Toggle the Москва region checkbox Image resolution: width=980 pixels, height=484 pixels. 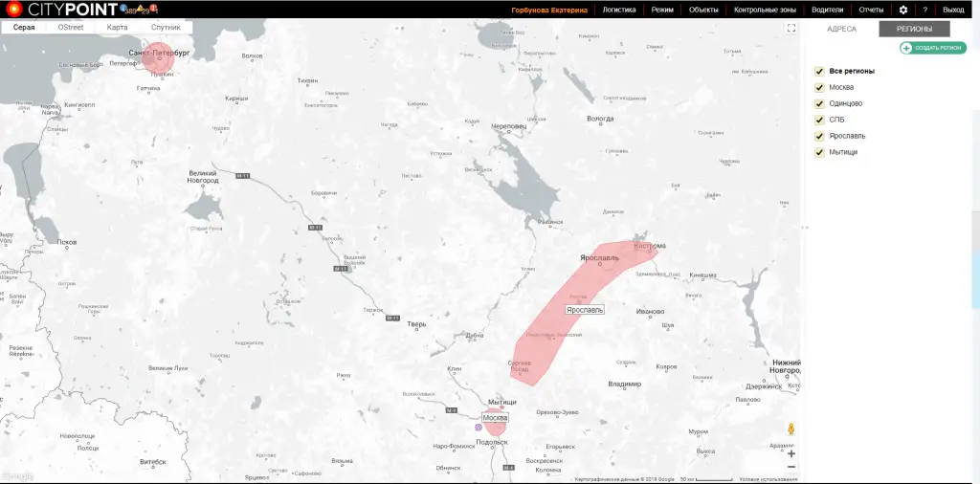(819, 87)
